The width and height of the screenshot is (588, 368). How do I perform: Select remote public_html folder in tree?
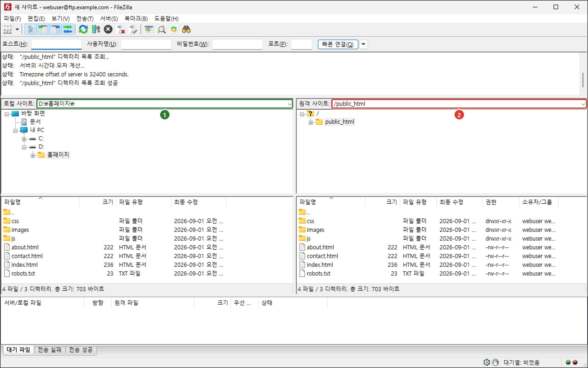[x=339, y=122]
